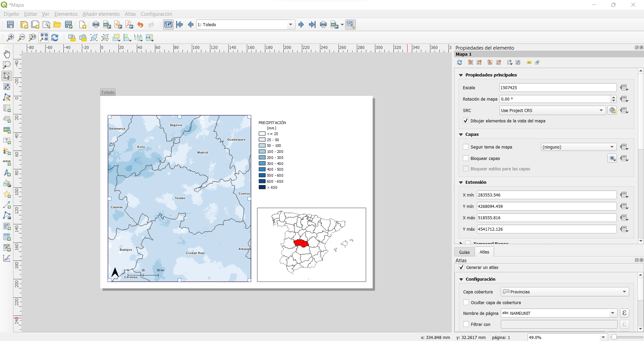
Task: Export the layout as PDF
Action: (x=129, y=24)
